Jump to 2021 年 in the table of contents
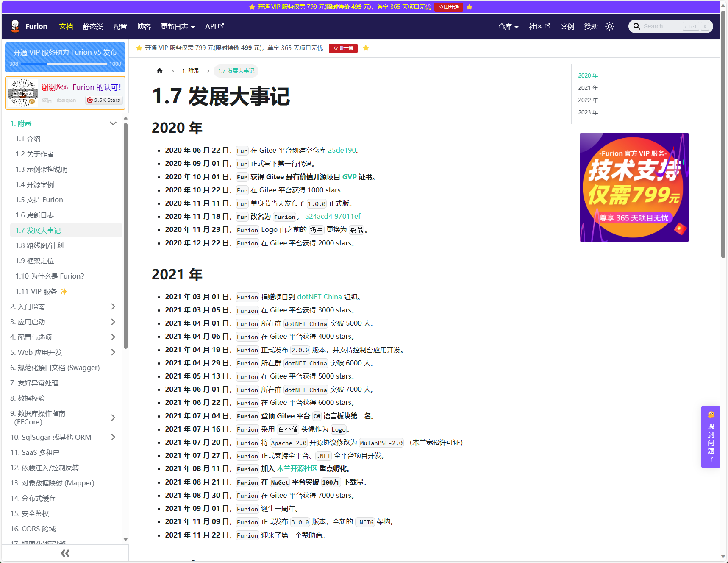The width and height of the screenshot is (728, 563). 588,88
